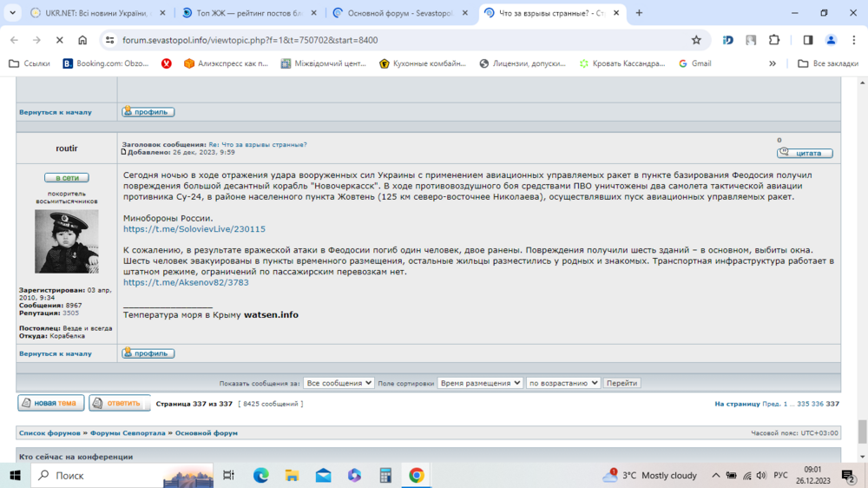Start a new topic with новая тема
Viewport: 868px width, 488px height.
(x=51, y=403)
